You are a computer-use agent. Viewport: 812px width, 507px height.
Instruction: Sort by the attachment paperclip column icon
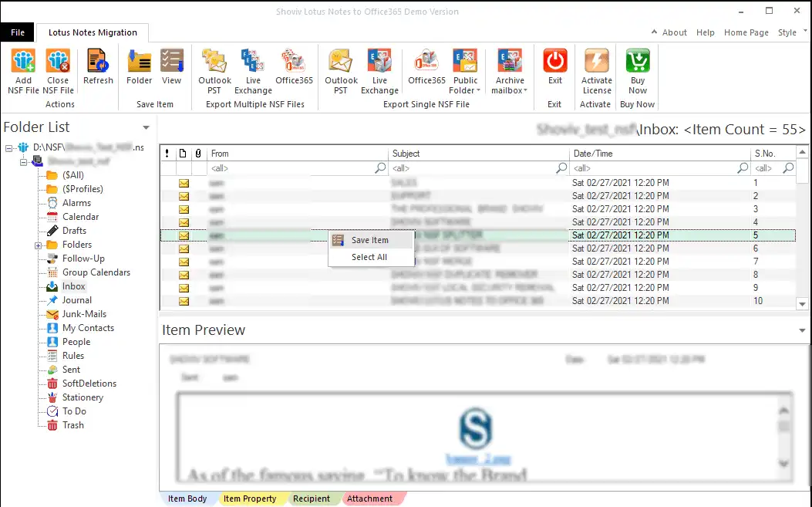click(198, 154)
